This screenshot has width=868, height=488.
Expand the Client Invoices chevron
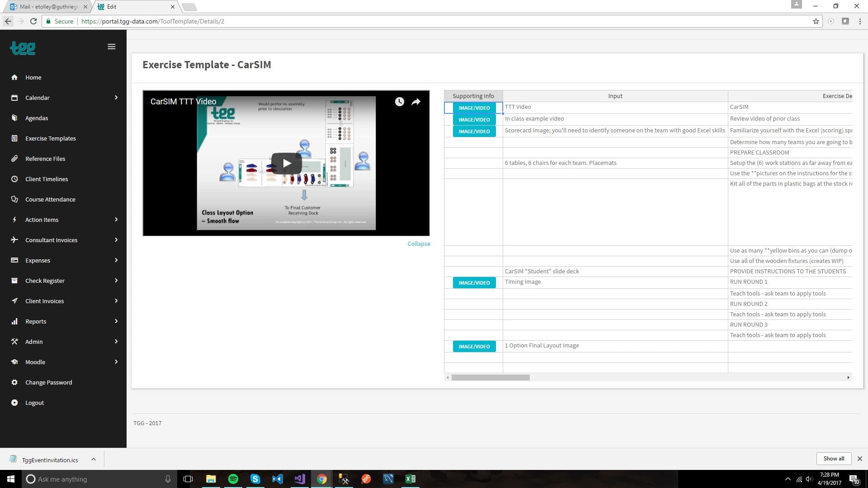pos(116,301)
